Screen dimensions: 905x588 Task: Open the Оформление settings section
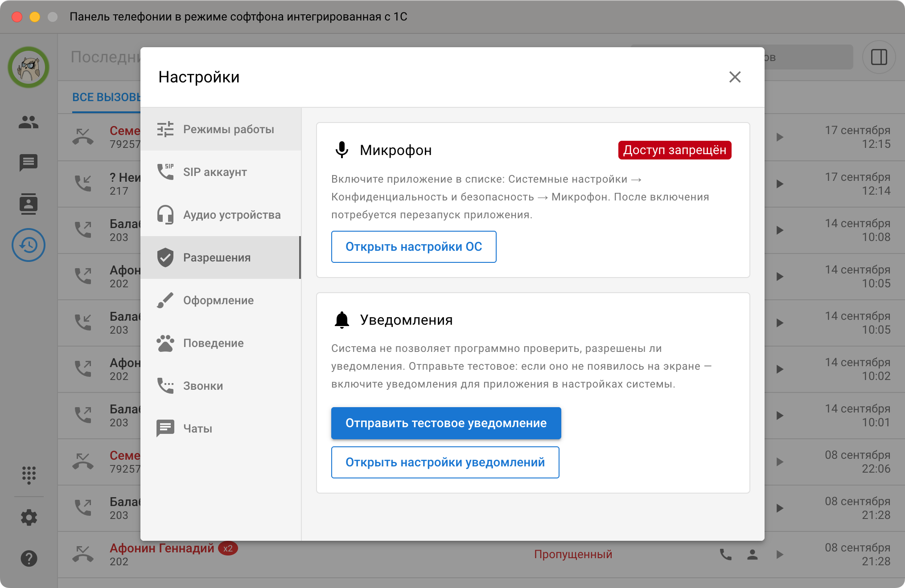221,300
